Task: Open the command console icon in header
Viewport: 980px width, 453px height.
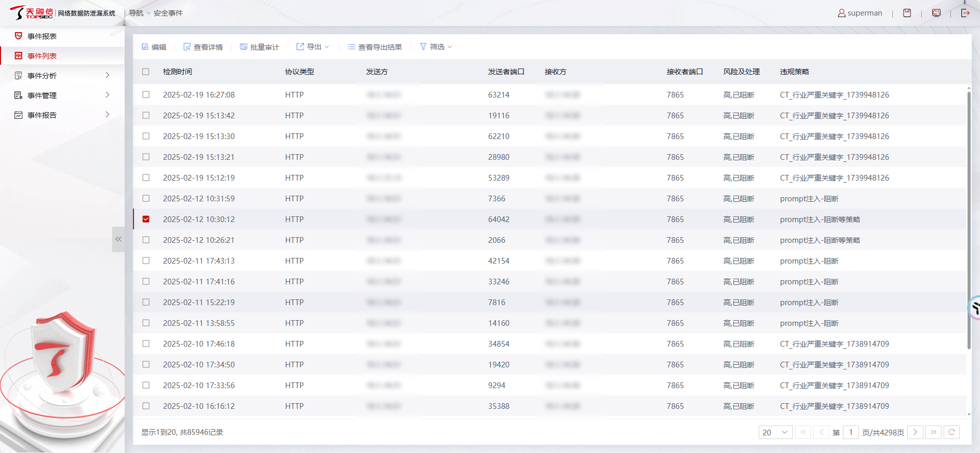Action: [936, 13]
